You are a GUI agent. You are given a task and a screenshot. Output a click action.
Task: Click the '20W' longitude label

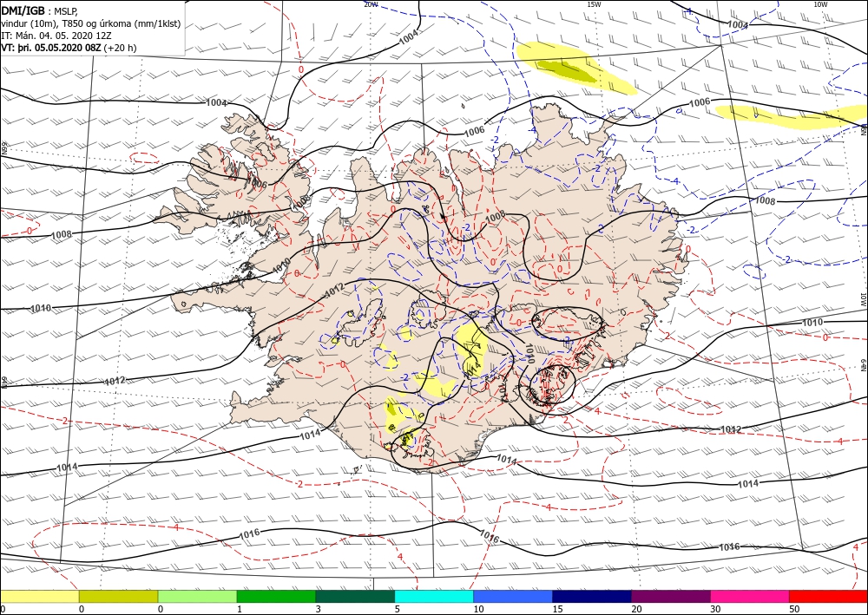[x=371, y=3]
